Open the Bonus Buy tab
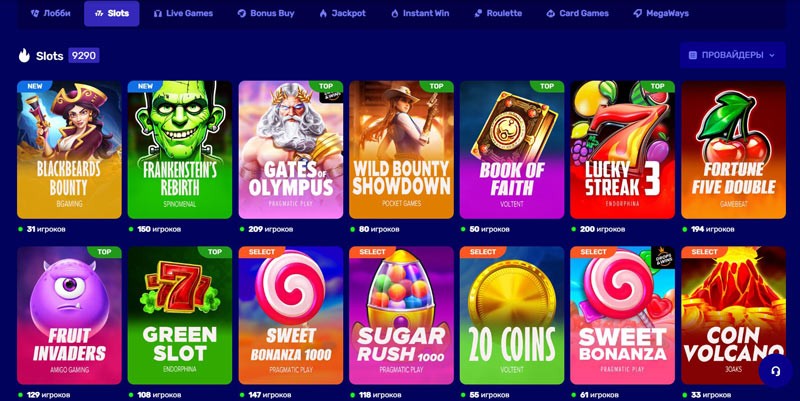Screen dimensions: 800x401 (x=266, y=14)
